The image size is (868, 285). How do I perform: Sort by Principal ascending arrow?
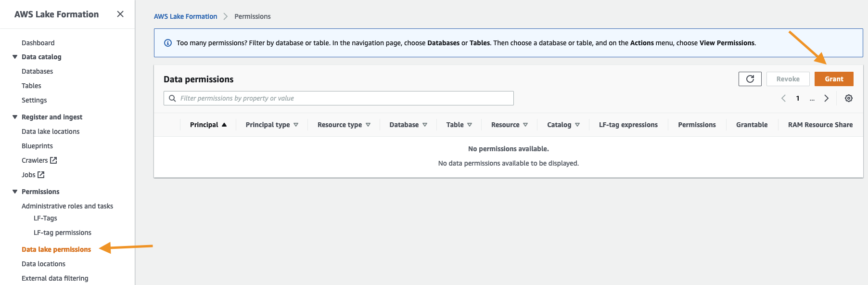[224, 125]
